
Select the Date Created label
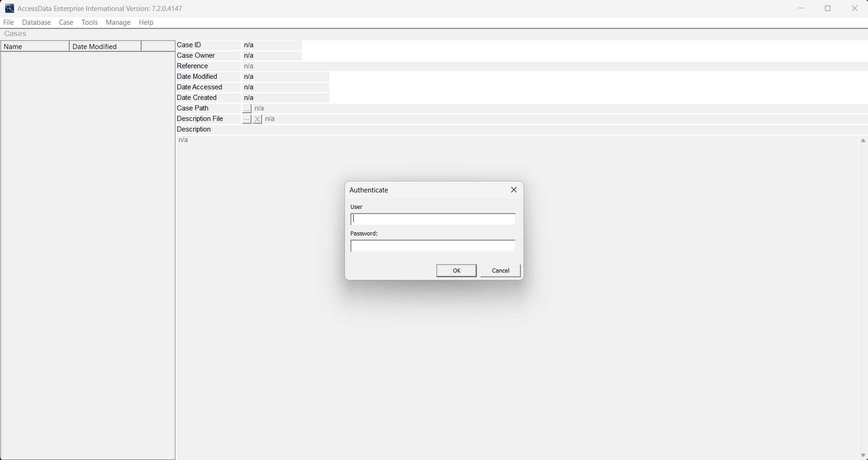coord(197,98)
